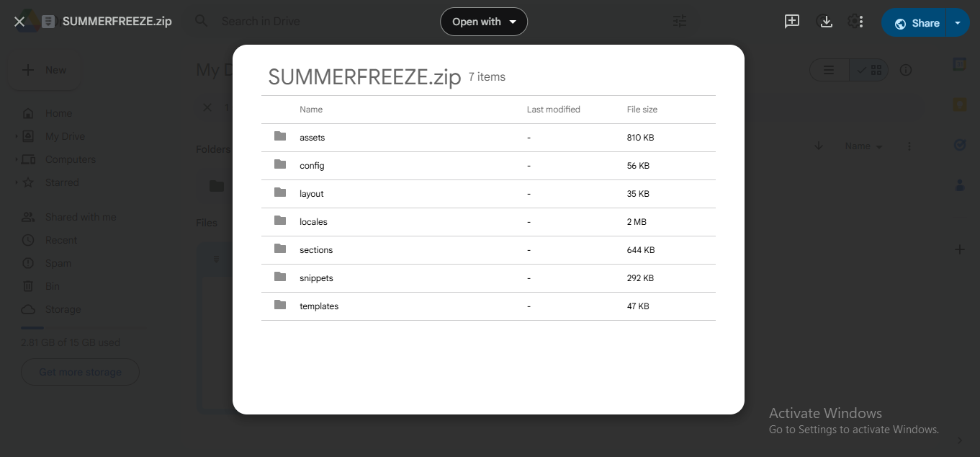Click the locales folder icon
This screenshot has height=457, width=980.
[280, 221]
